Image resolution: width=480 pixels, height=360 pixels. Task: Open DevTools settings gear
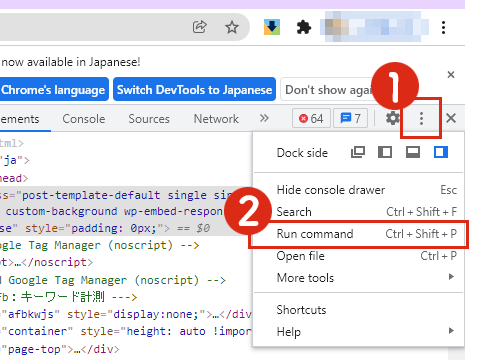click(393, 118)
